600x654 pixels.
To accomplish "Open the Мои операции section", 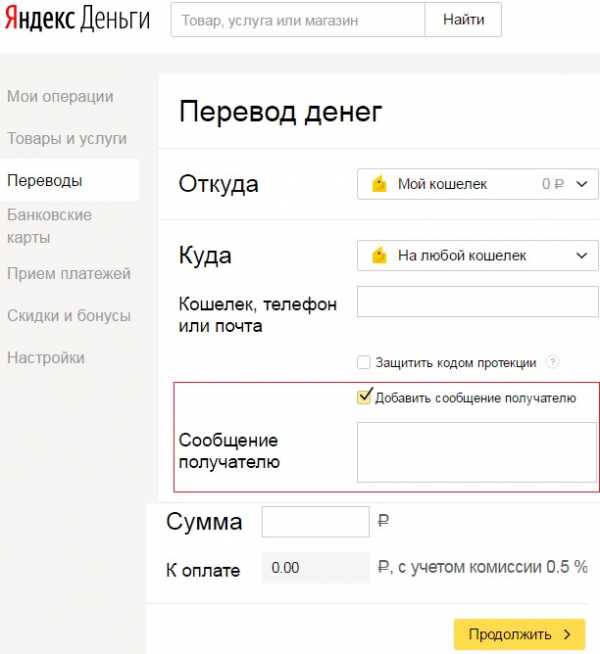I will click(x=60, y=96).
